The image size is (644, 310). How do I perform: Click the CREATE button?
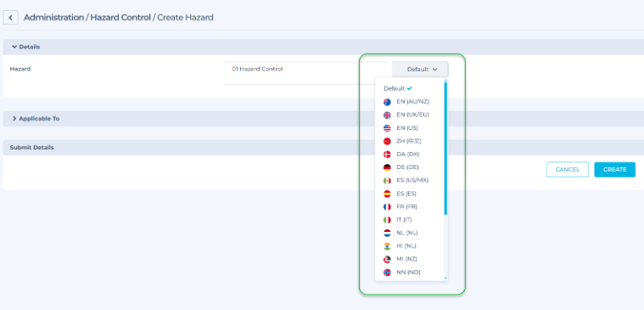[614, 169]
